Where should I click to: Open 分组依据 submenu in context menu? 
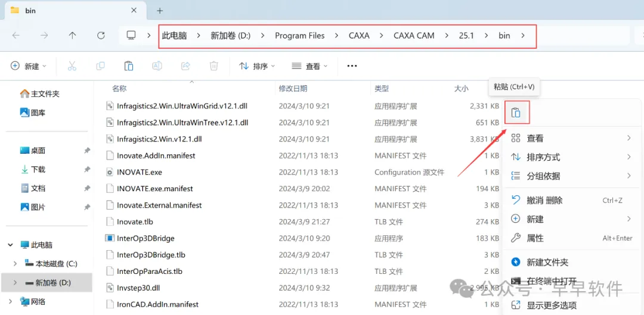(571, 176)
